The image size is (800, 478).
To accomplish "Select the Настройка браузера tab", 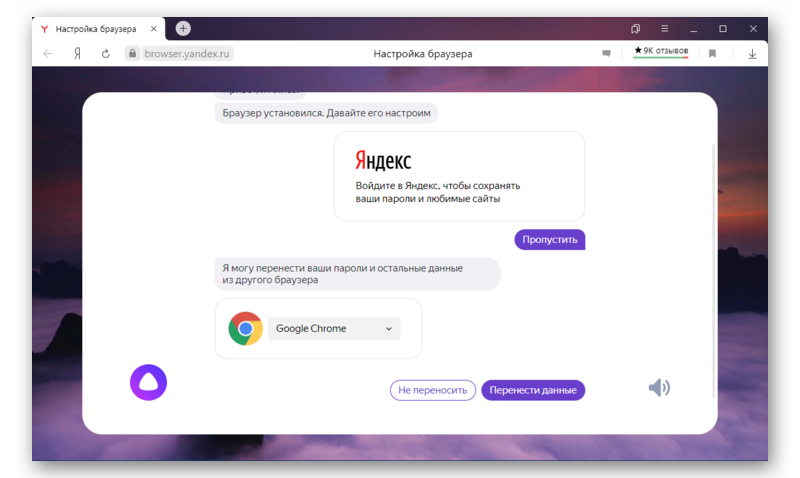I will 98,29.
